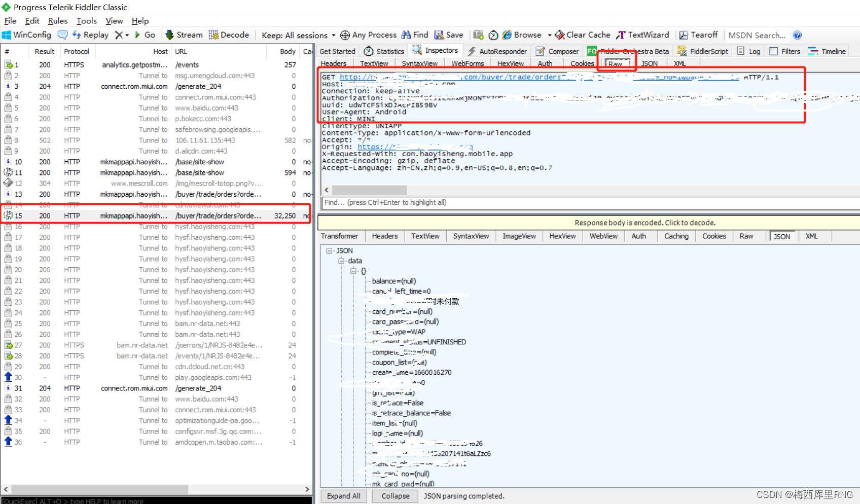This screenshot has height=504, width=860.
Task: Click the QuickExec command box
Action: click(156, 501)
